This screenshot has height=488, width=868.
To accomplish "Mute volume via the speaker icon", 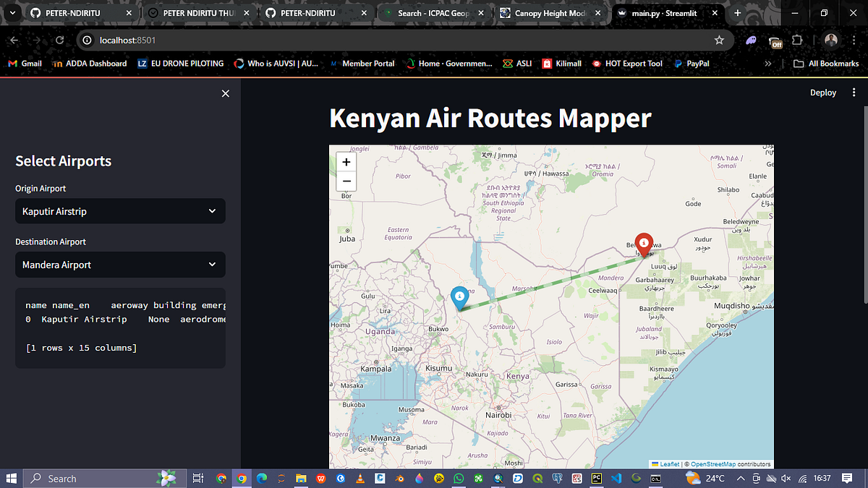I will pos(786,478).
